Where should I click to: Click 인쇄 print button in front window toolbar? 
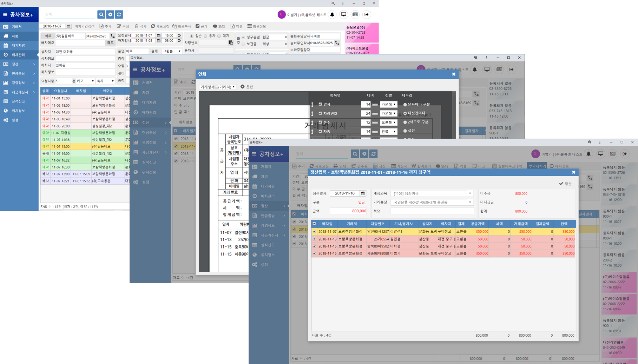coord(340,166)
